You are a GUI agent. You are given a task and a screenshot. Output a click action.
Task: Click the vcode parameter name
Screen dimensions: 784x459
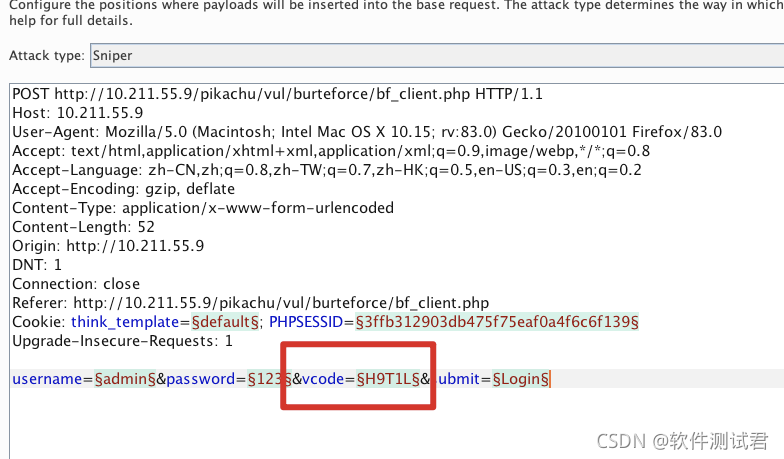pyautogui.click(x=323, y=379)
